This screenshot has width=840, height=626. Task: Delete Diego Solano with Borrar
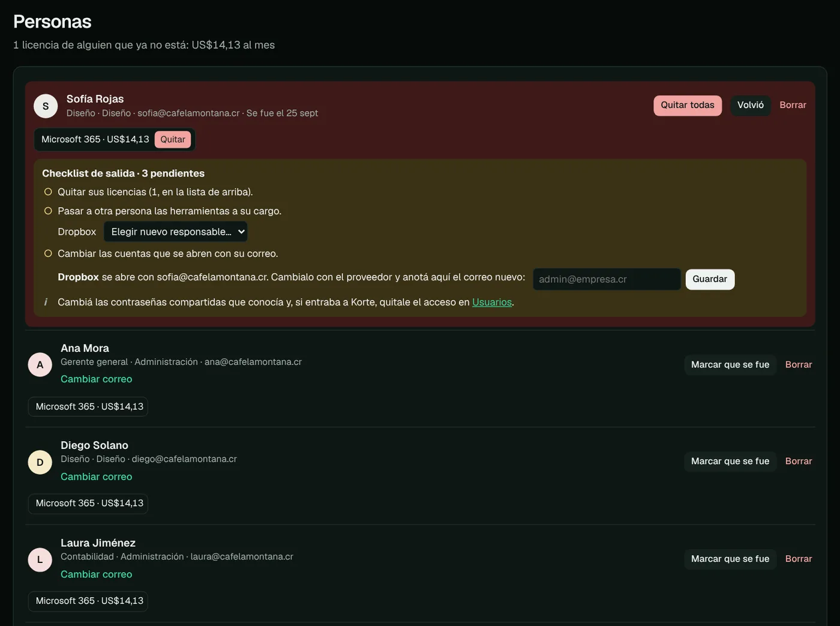pos(799,462)
